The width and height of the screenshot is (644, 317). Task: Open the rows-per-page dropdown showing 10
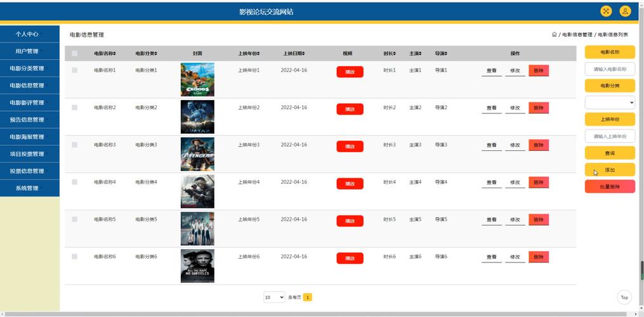[x=274, y=297]
